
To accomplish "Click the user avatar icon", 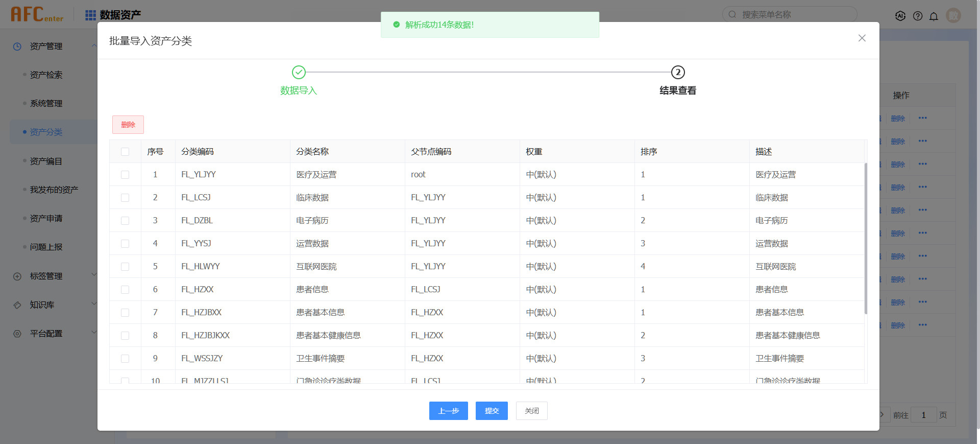I will point(953,15).
